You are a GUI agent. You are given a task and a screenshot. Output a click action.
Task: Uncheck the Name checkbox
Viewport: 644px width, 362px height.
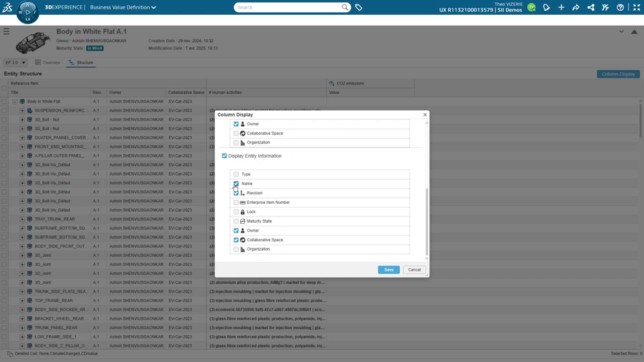tap(236, 184)
